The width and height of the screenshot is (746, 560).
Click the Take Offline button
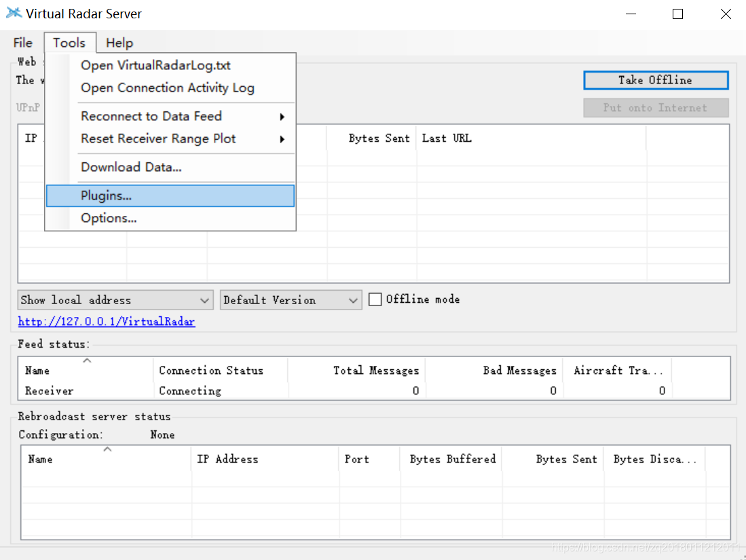pos(656,80)
